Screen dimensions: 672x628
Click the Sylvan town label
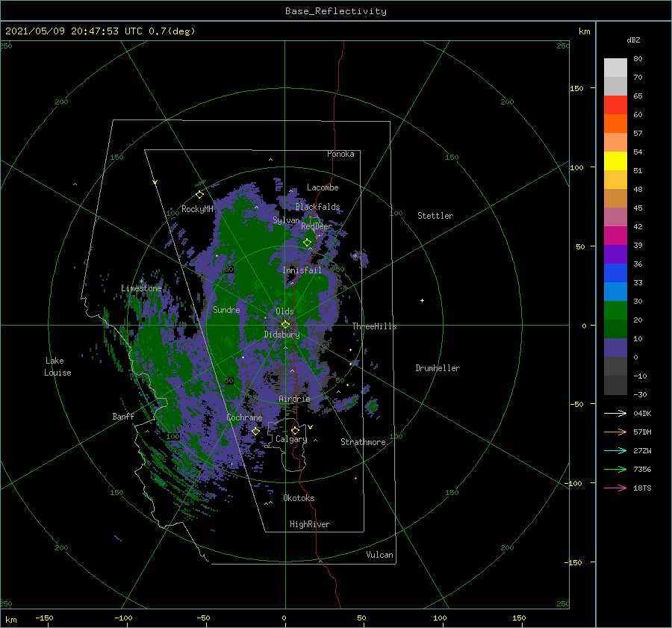[x=286, y=221]
